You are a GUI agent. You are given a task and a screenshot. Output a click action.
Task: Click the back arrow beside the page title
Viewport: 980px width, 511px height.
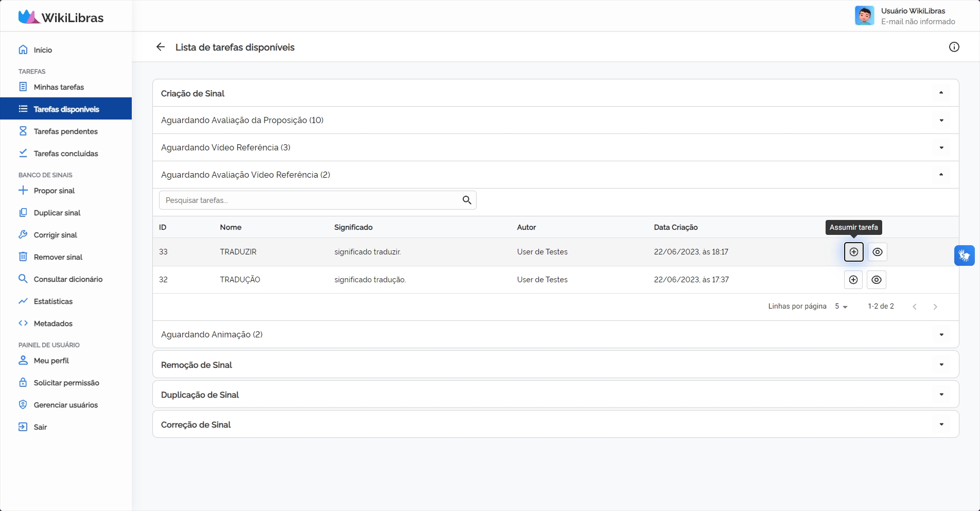pyautogui.click(x=161, y=47)
